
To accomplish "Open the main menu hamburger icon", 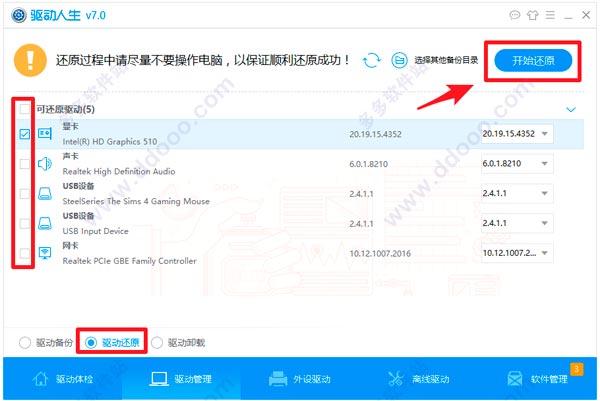I will (550, 15).
